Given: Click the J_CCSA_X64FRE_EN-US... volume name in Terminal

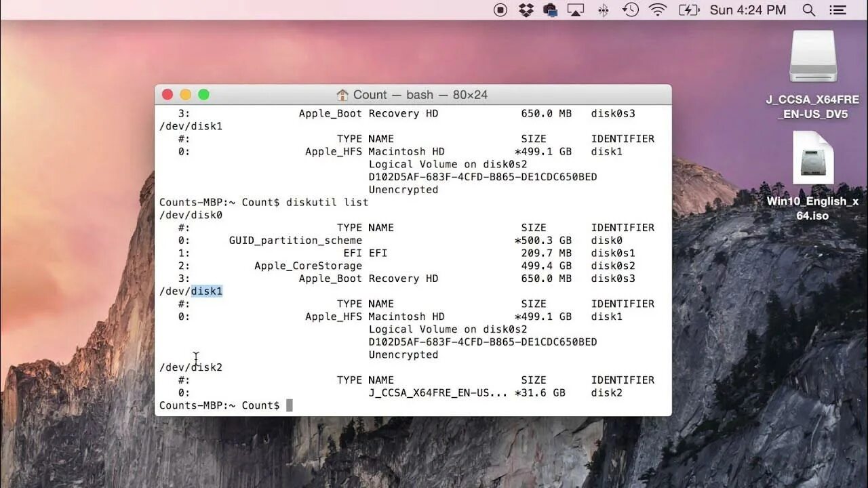Looking at the screenshot, I should (x=438, y=393).
